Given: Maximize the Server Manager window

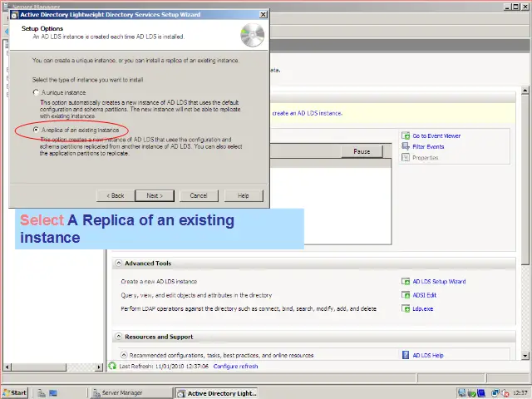Looking at the screenshot, I should [515, 7].
